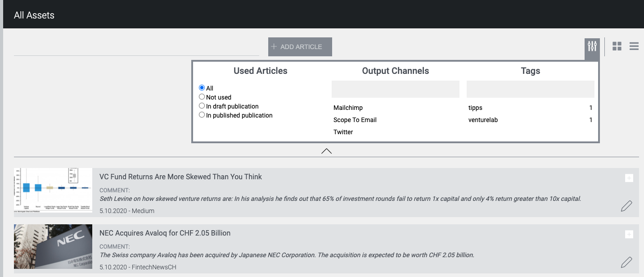The height and width of the screenshot is (277, 644).
Task: Add VC Fund Returns article via plus icon
Action: pyautogui.click(x=629, y=178)
